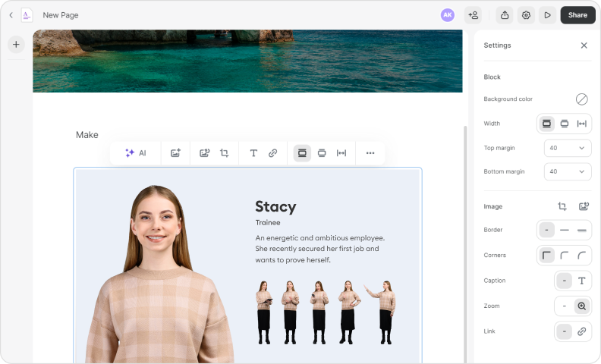Select the crop icon in floating toolbar
This screenshot has width=601, height=364.
pos(225,153)
